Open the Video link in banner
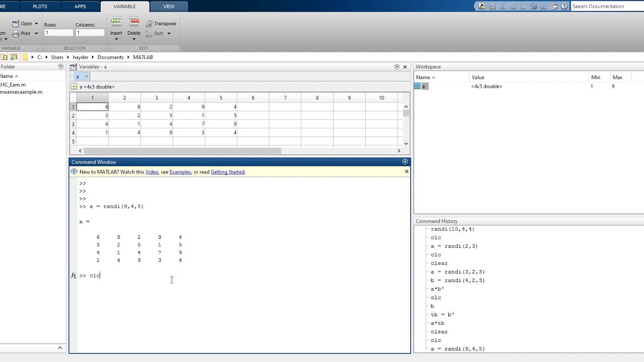 (x=151, y=172)
